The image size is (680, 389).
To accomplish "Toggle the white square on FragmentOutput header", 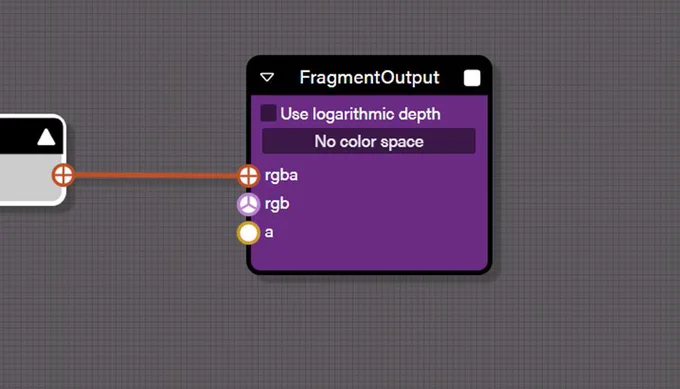I will coord(472,78).
